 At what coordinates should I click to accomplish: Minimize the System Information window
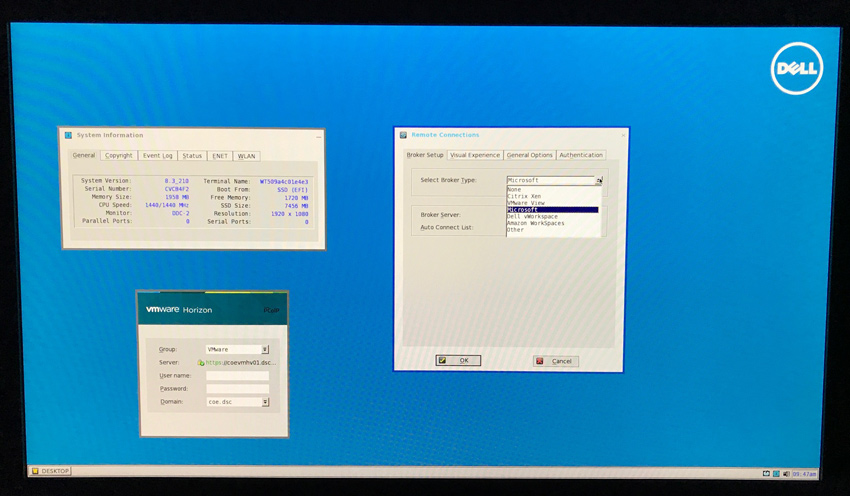[x=319, y=137]
